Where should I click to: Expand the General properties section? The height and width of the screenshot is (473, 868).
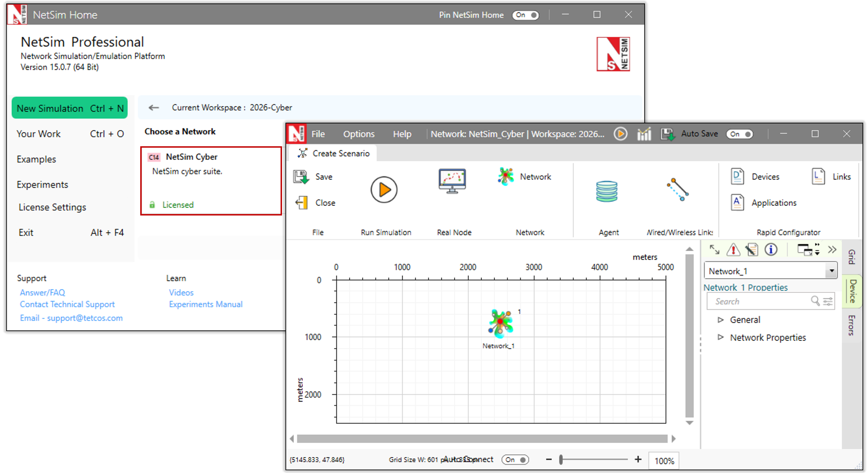tap(720, 319)
